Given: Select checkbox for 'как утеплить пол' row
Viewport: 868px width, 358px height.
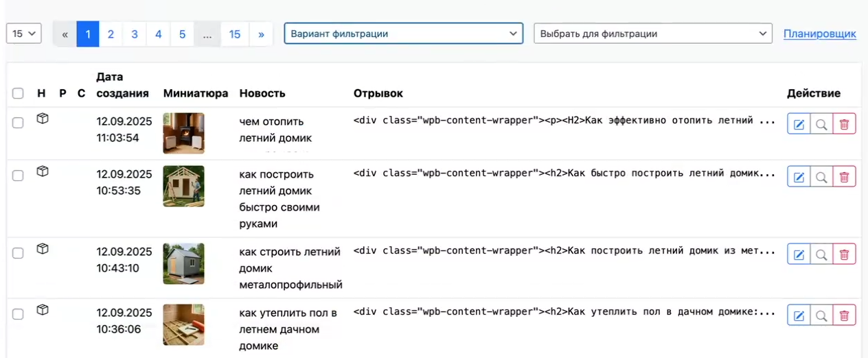Looking at the screenshot, I should [x=18, y=314].
